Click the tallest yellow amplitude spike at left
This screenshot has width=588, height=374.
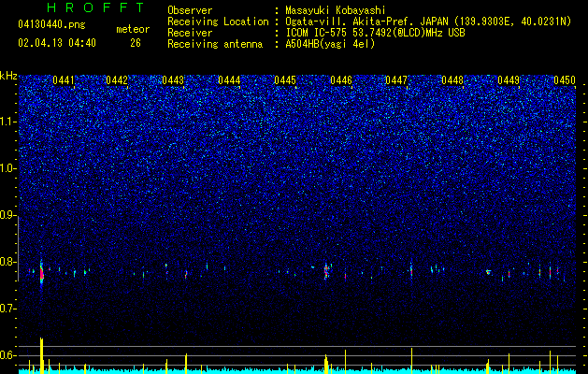tap(42, 354)
